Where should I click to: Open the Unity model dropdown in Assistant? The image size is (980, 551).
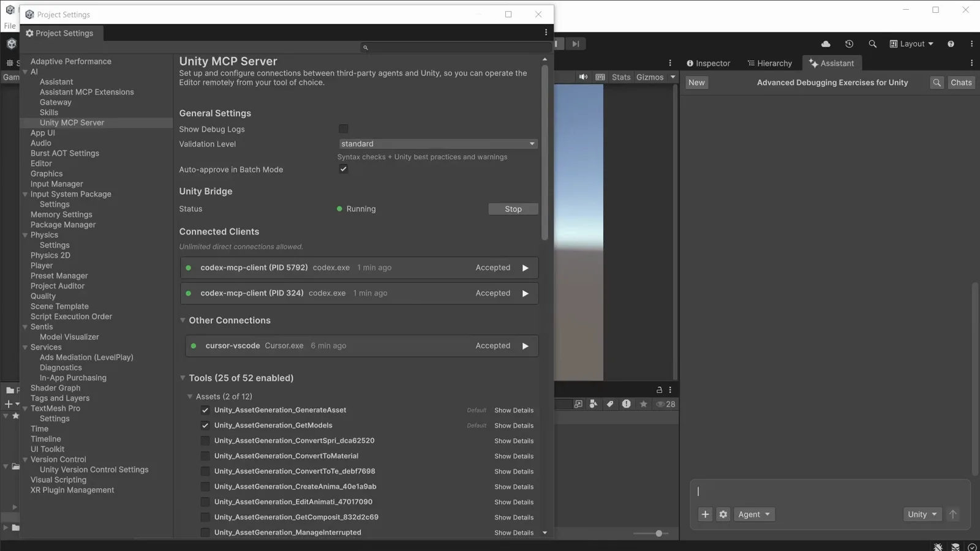point(922,514)
